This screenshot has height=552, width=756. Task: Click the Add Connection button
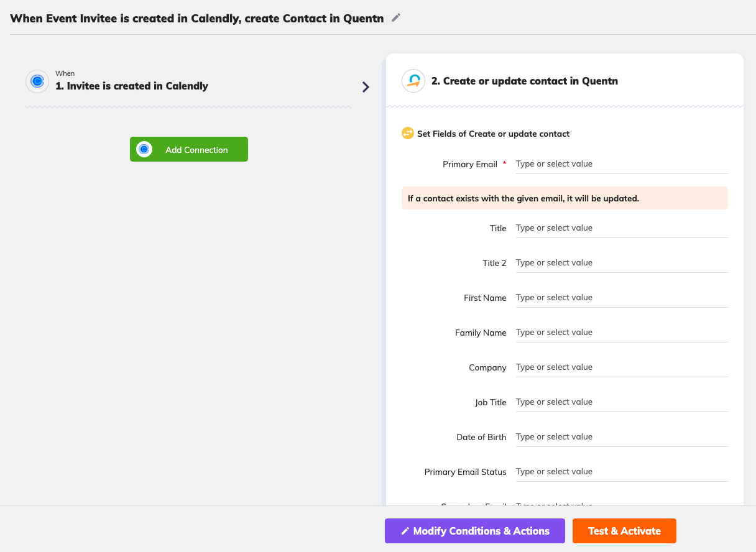pos(189,149)
